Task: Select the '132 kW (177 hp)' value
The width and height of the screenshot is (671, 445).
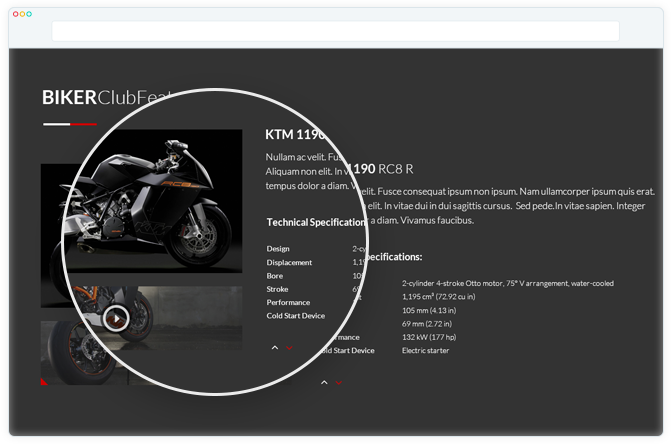Action: 429,337
